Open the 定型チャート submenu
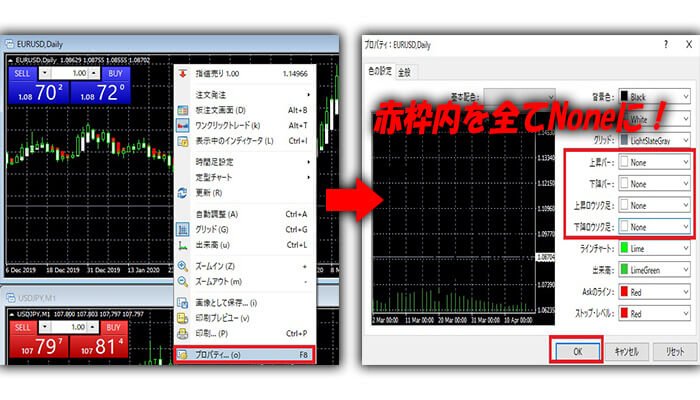This screenshot has height=400, width=700. pyautogui.click(x=245, y=177)
